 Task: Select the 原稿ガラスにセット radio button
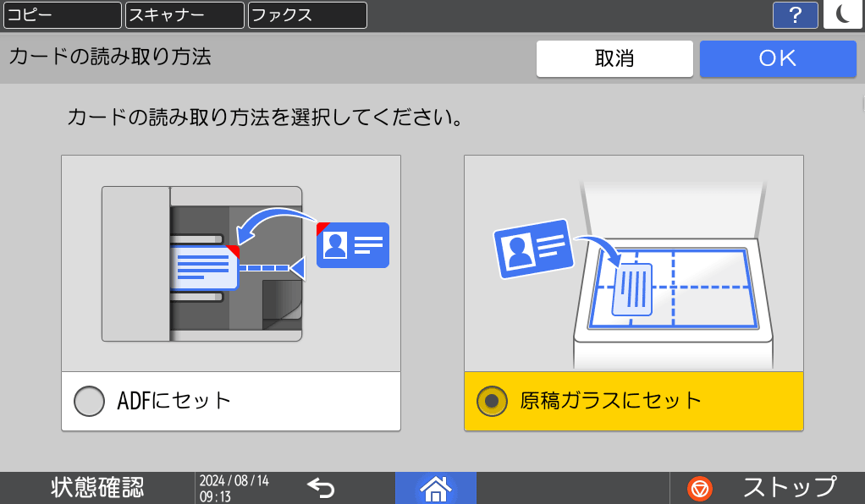coord(493,401)
